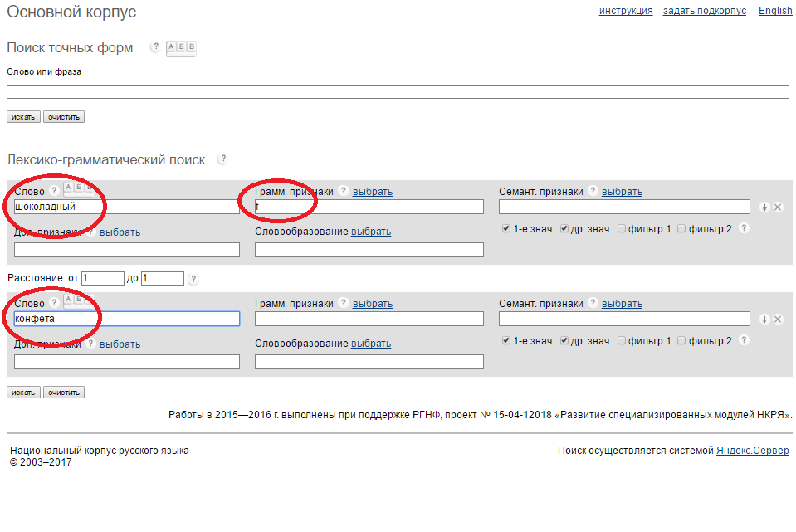Screen dimensions: 796x532
Task: Enable фильтр 2 in the шоколадный row
Action: click(681, 228)
